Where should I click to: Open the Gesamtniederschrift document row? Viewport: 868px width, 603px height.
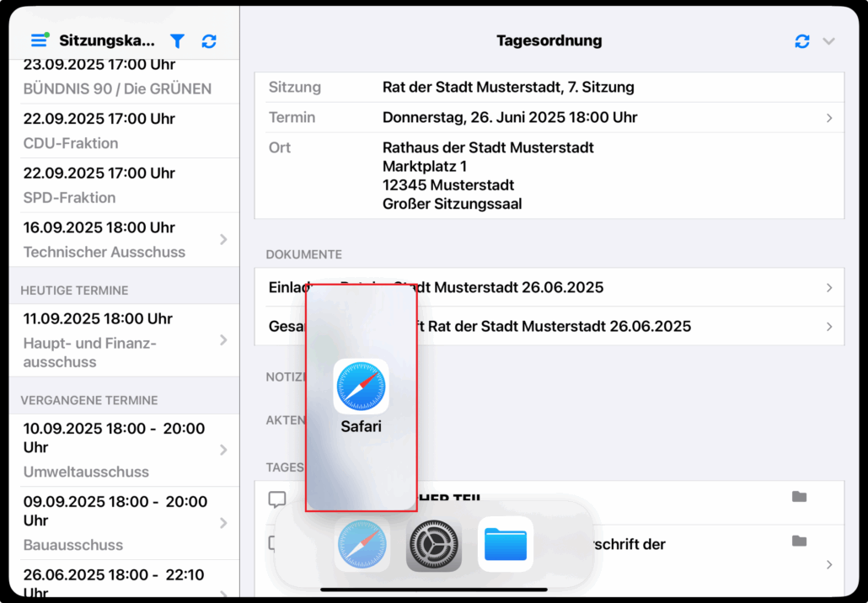pyautogui.click(x=549, y=327)
